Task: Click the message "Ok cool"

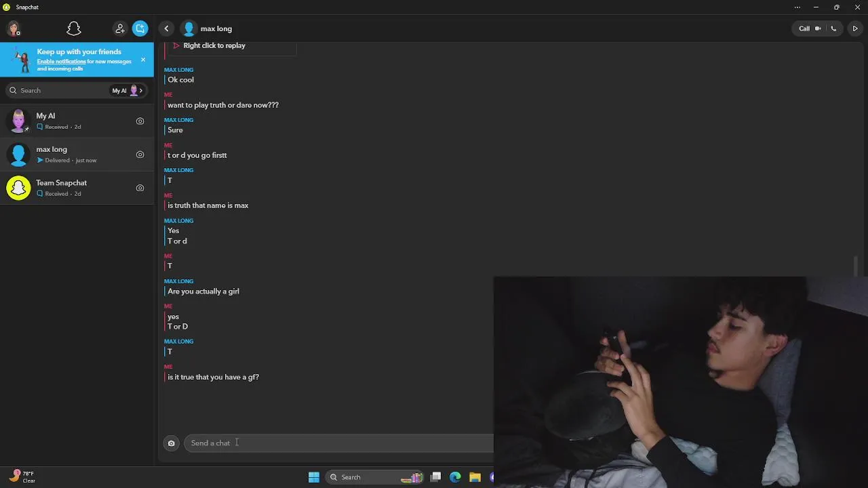Action: click(181, 80)
